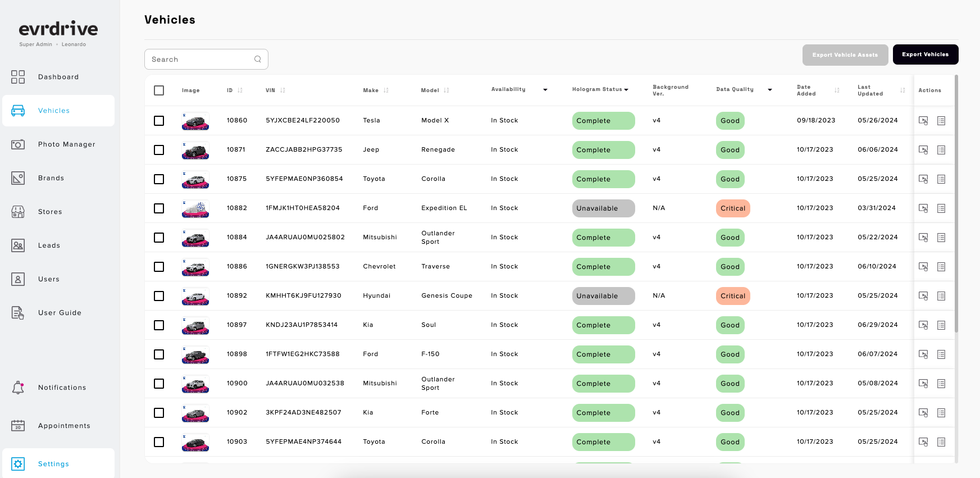The height and width of the screenshot is (478, 980).
Task: Select checkbox for vehicle 10892
Action: click(159, 296)
